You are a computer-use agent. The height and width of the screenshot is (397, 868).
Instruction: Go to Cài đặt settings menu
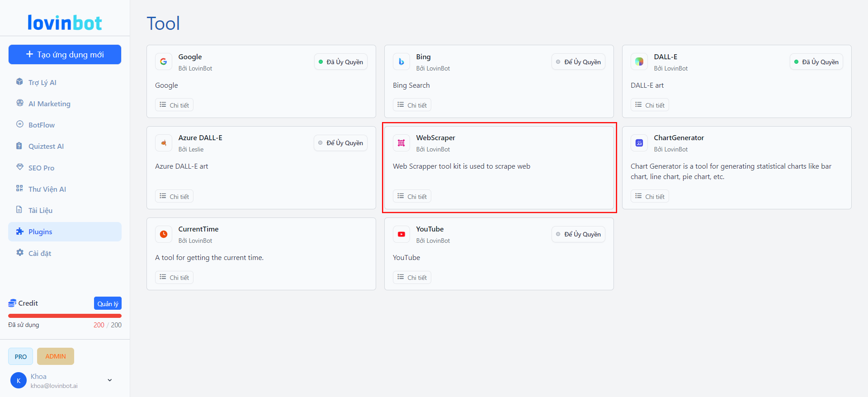pos(40,253)
